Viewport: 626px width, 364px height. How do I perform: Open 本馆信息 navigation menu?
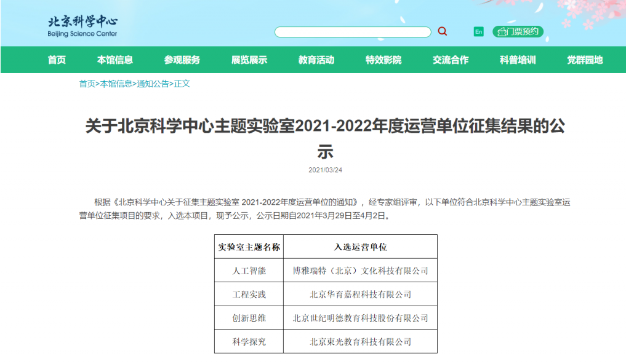pyautogui.click(x=115, y=60)
